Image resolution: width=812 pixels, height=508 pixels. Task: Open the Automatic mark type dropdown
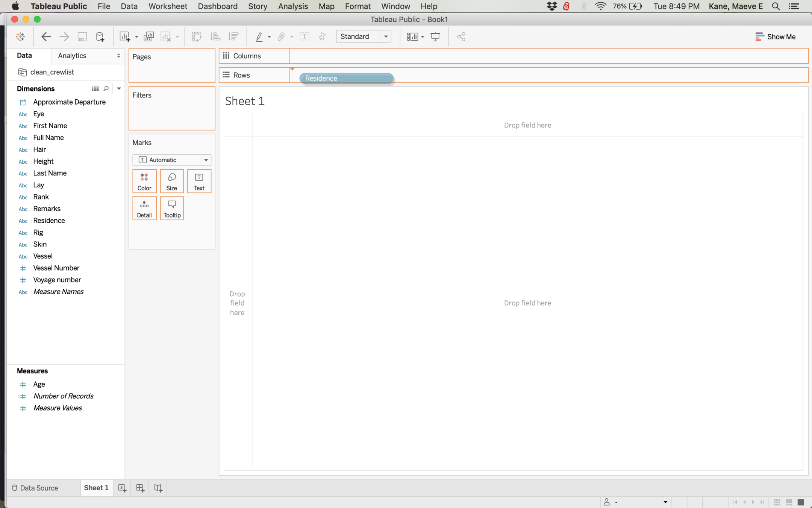pos(206,160)
